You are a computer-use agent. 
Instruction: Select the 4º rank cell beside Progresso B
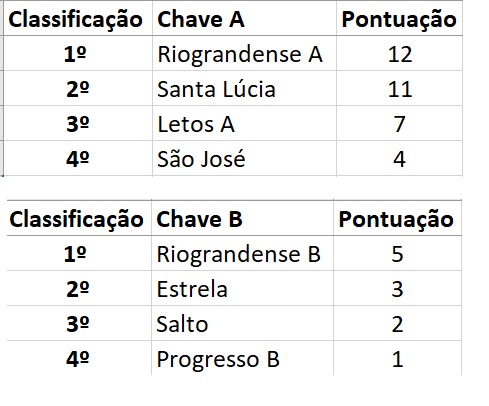point(79,358)
